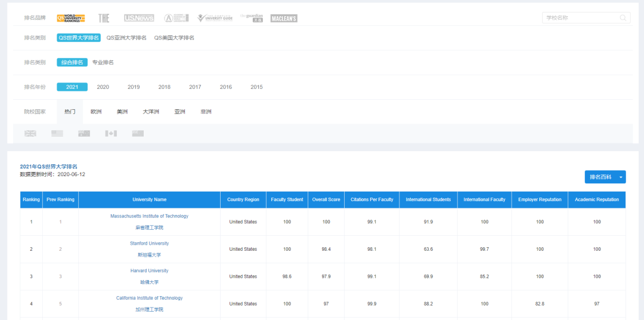This screenshot has width=644, height=320.
Task: Filter by the New Zealand flag
Action: point(138,133)
